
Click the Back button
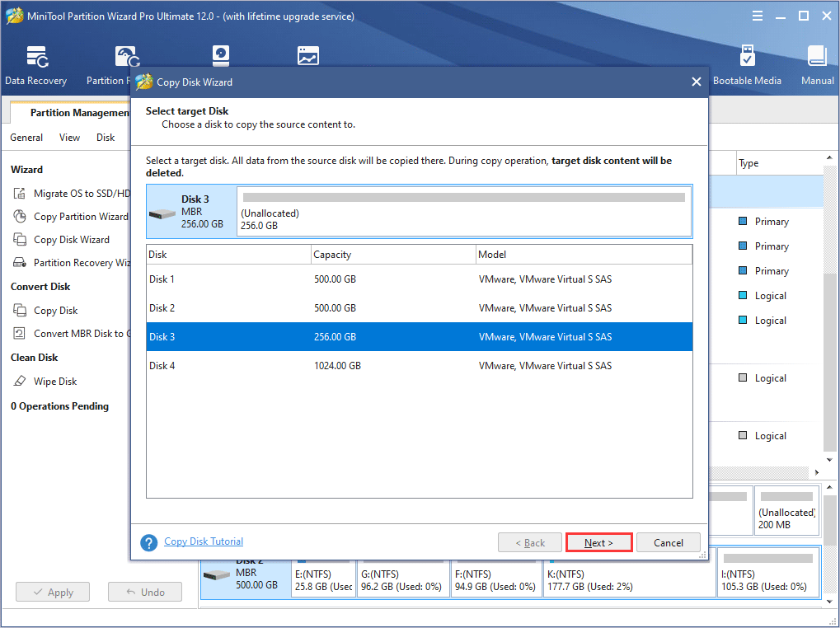point(530,542)
